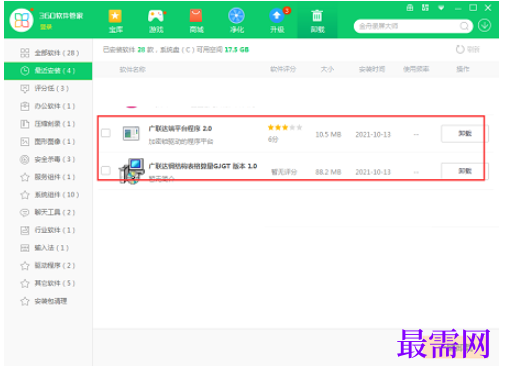Select 系统组件 (10) category in sidebar
Image resolution: width=509 pixels, height=375 pixels.
(48, 195)
